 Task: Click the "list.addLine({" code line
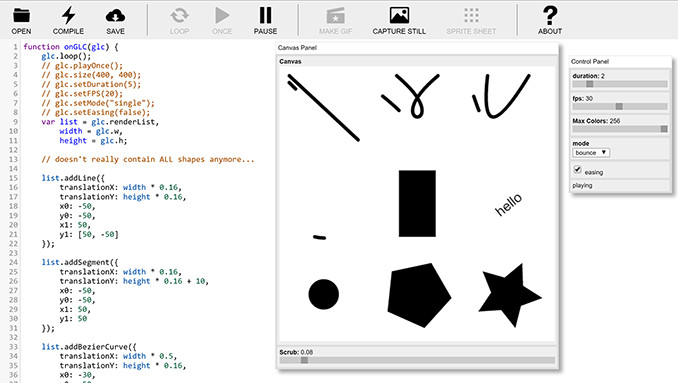pyautogui.click(x=73, y=178)
